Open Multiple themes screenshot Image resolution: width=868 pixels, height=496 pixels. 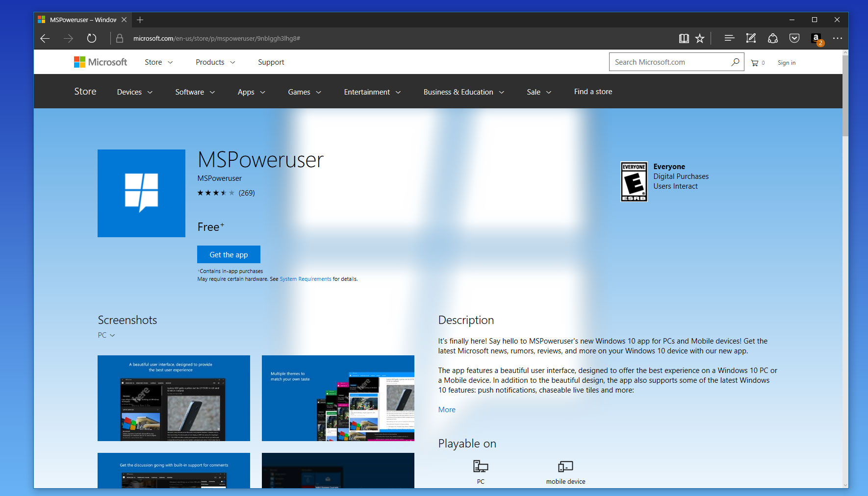(x=338, y=398)
